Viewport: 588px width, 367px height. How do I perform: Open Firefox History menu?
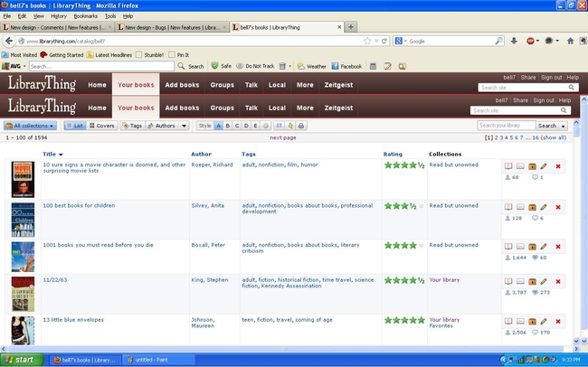point(59,16)
